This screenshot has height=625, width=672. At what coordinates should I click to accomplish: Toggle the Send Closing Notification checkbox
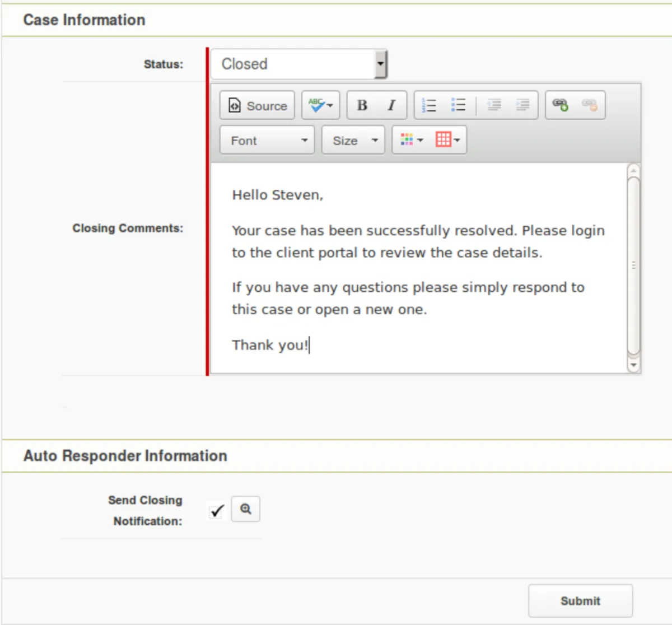coord(216,510)
